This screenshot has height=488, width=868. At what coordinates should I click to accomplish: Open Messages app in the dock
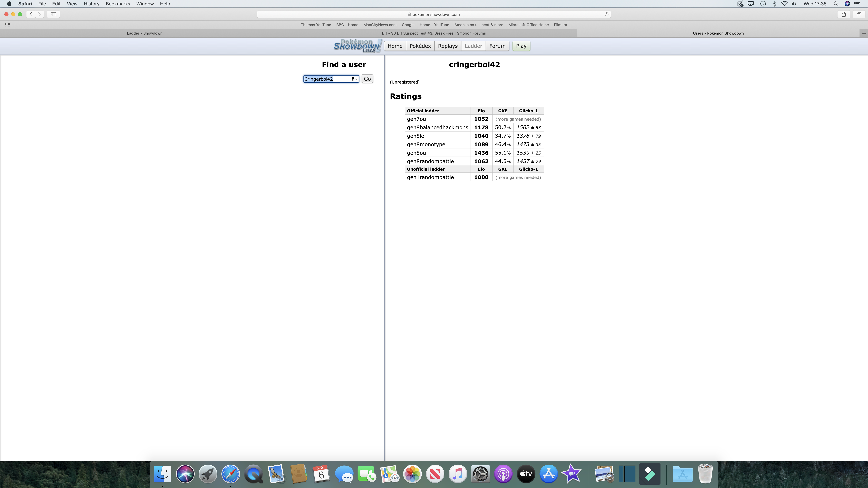pos(344,474)
